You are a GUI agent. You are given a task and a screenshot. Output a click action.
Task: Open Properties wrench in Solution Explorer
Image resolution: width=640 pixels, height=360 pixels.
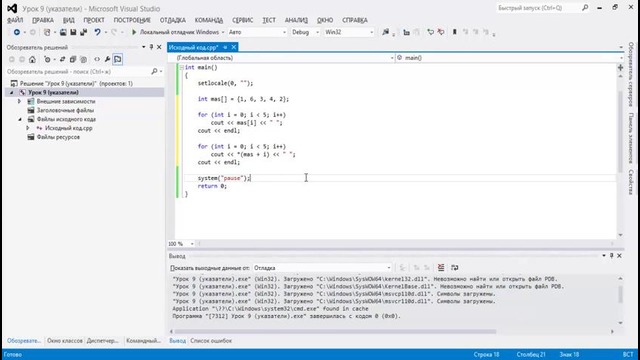point(107,60)
